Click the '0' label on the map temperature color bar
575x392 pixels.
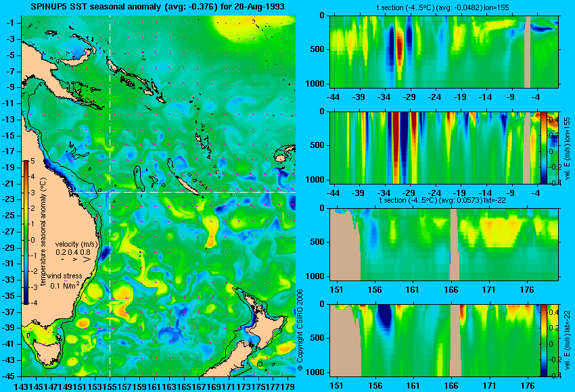click(x=32, y=240)
